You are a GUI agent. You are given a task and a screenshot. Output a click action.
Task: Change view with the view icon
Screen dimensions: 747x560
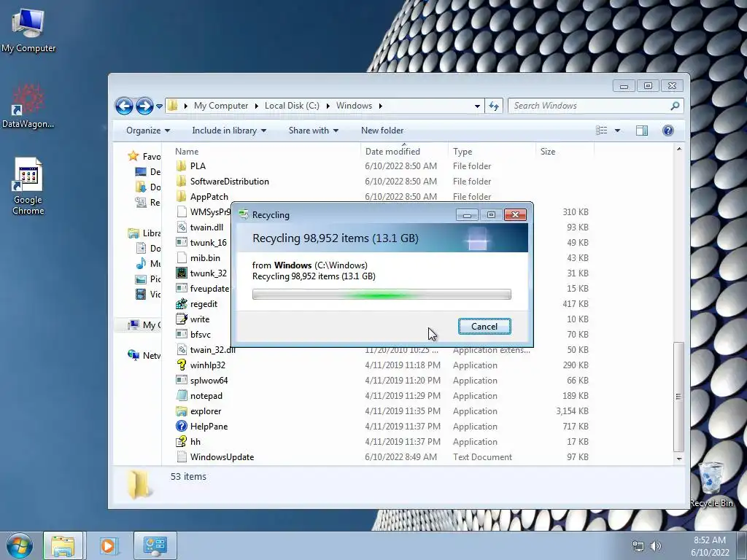pyautogui.click(x=602, y=131)
